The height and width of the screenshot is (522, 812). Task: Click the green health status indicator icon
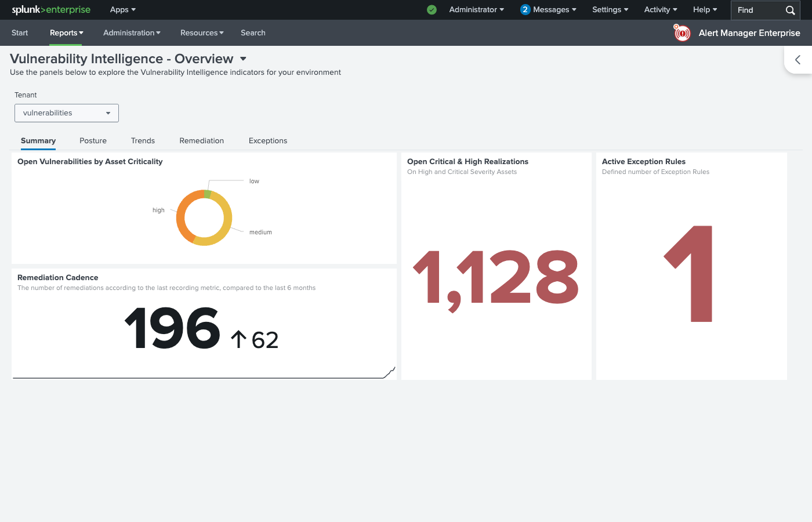pyautogui.click(x=432, y=10)
